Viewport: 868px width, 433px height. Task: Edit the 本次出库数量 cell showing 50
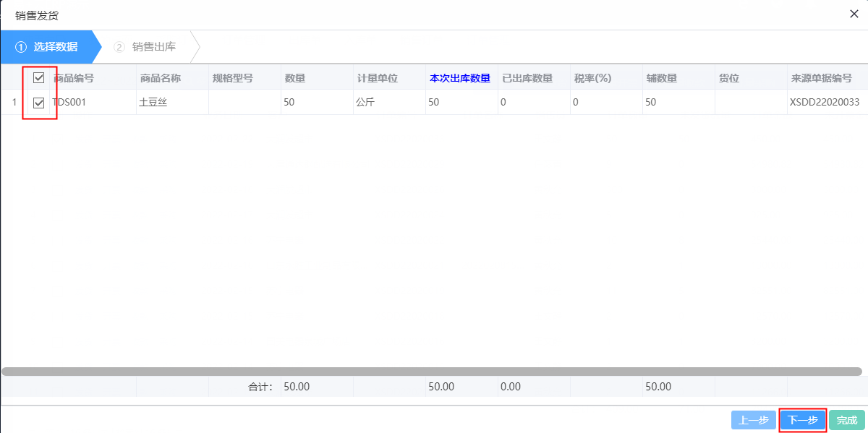click(x=461, y=101)
